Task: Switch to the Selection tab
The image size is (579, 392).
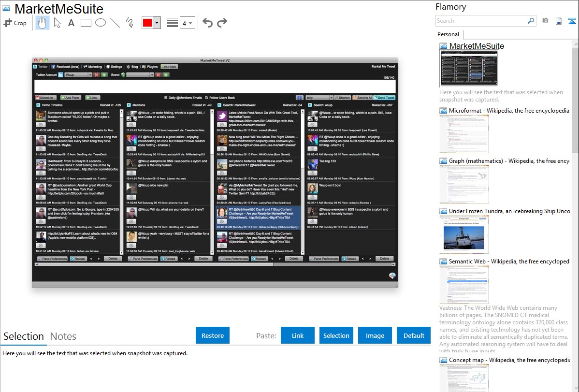Action: point(24,336)
